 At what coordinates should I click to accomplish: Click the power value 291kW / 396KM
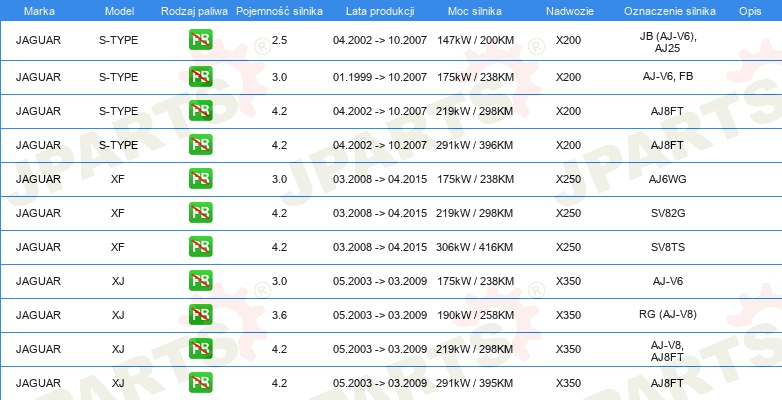pyautogui.click(x=475, y=145)
